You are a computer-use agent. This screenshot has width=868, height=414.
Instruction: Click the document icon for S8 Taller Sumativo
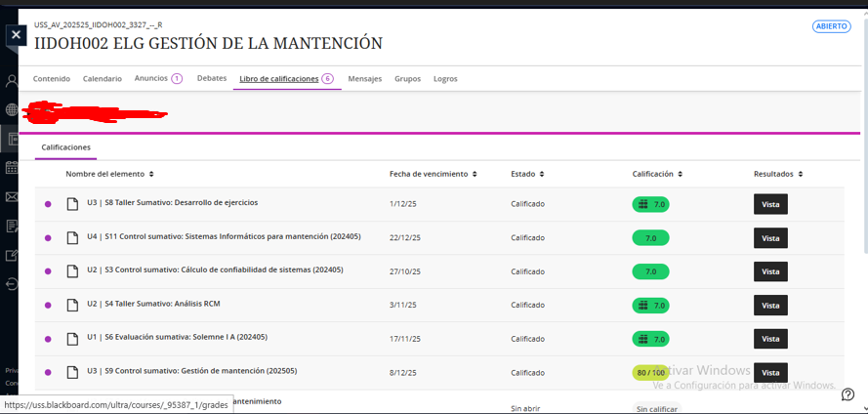(x=71, y=204)
